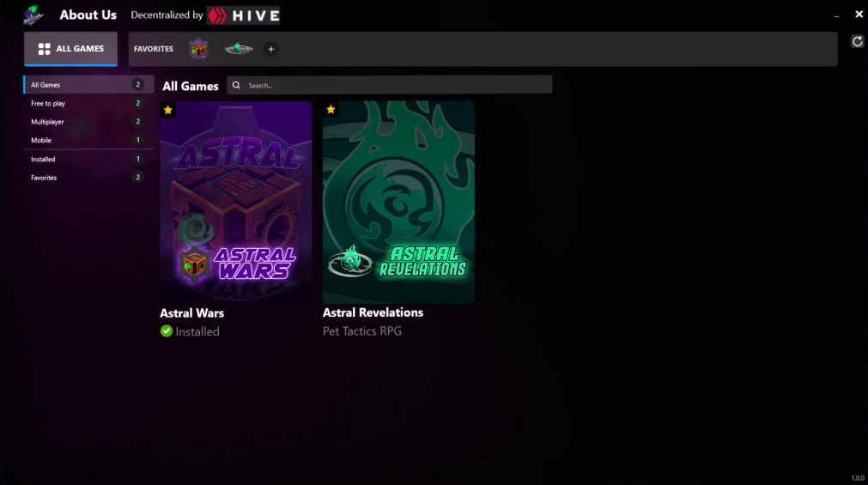The height and width of the screenshot is (485, 868).
Task: Toggle favorite star on Astral Revelations card
Action: coord(331,109)
